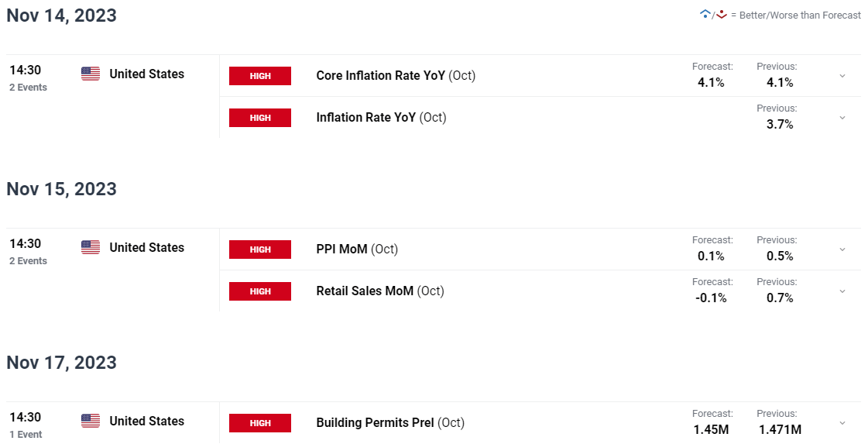Click the Nov 15, 2023 date heading

(x=61, y=189)
